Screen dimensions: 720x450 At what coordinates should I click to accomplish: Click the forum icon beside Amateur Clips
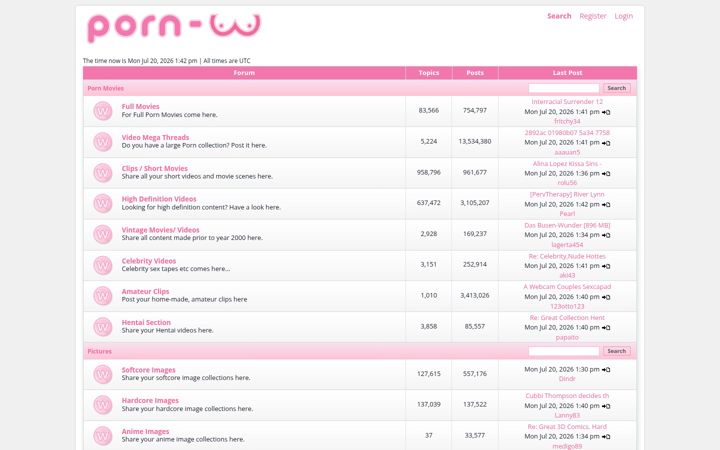(102, 296)
